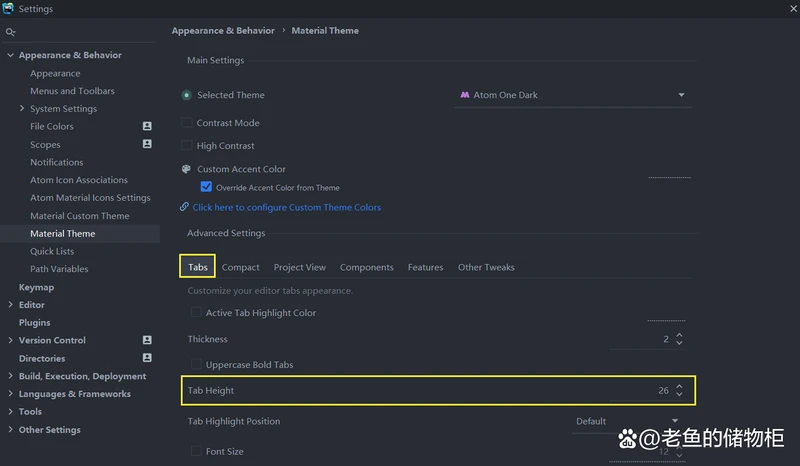Click the Version Control project-level badge icon
800x466 pixels.
tap(147, 340)
